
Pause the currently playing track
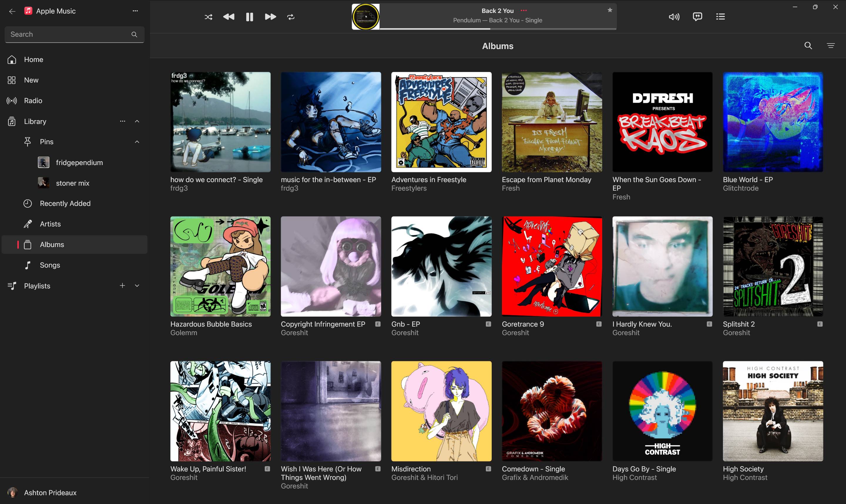point(249,17)
